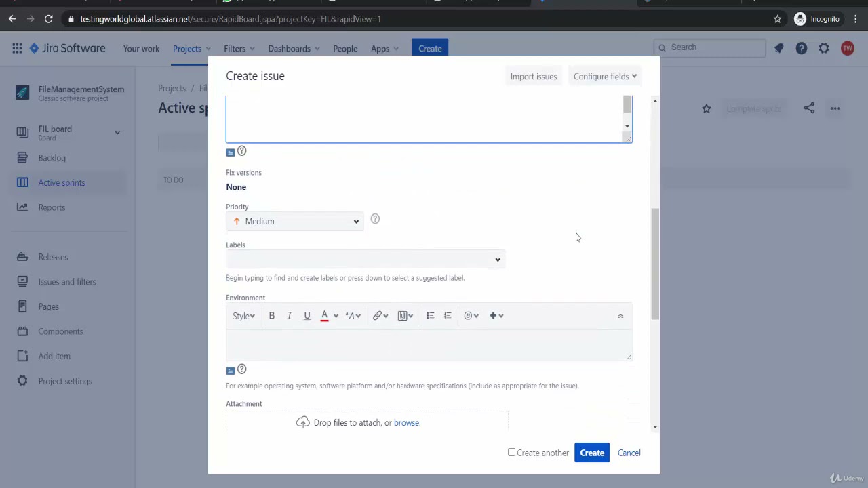Open the emoticon picker
This screenshot has width=868, height=488.
point(471,316)
